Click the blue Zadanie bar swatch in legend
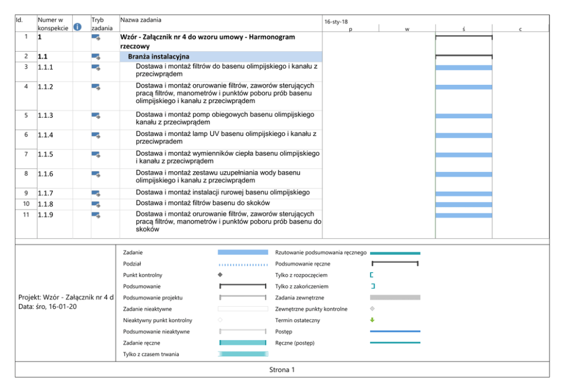 243,252
